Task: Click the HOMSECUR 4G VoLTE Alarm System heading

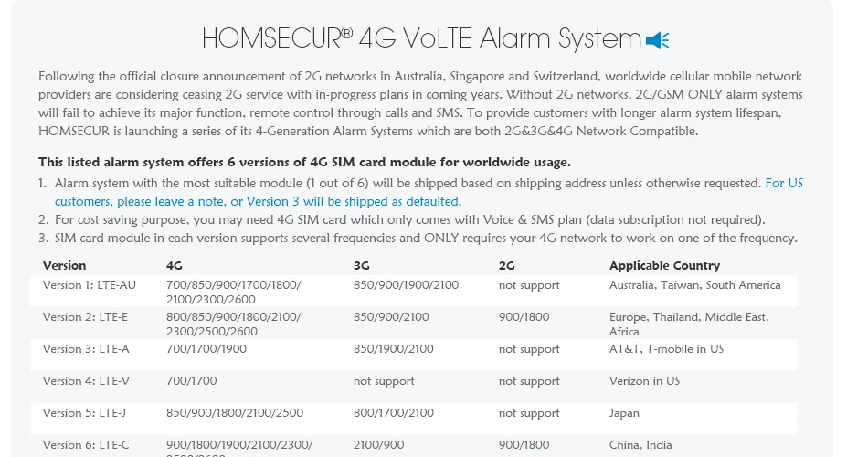Action: (x=421, y=38)
